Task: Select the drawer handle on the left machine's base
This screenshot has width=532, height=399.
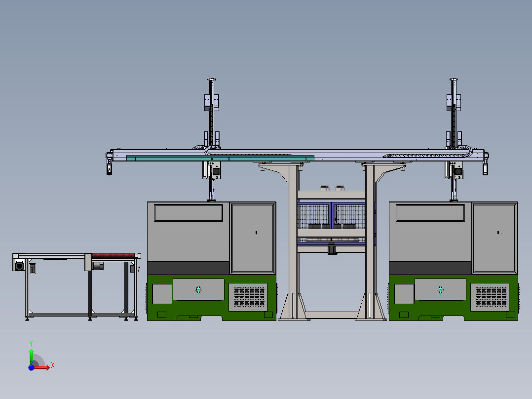Action: (x=198, y=289)
